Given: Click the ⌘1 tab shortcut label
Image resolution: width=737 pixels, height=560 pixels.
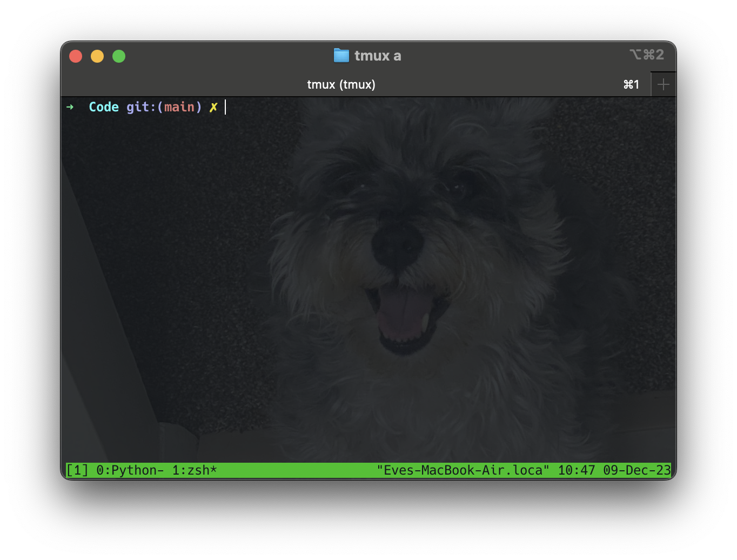Looking at the screenshot, I should pos(631,85).
